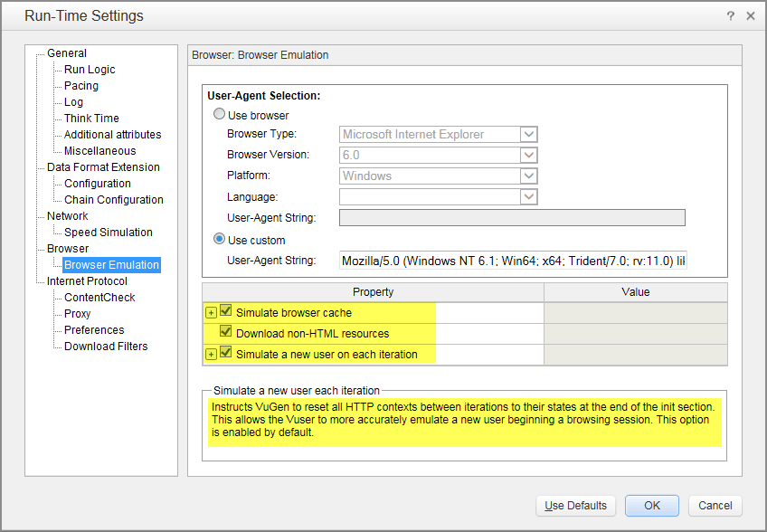Screen dimensions: 767x532
Task: Select Proxy under Internet Protocol
Action: point(78,314)
